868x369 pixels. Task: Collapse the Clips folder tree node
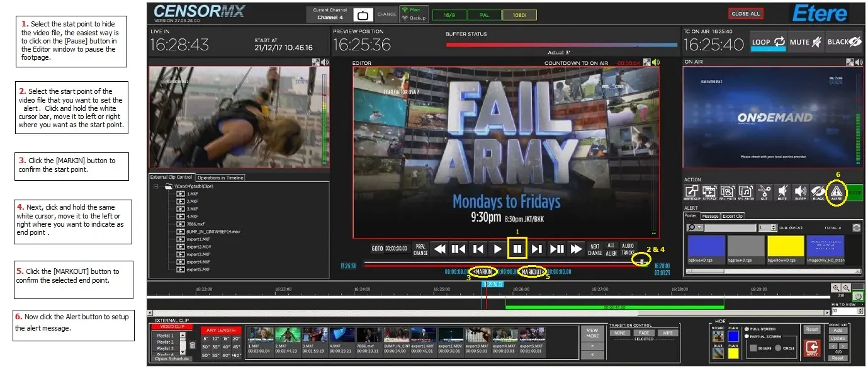pyautogui.click(x=155, y=187)
